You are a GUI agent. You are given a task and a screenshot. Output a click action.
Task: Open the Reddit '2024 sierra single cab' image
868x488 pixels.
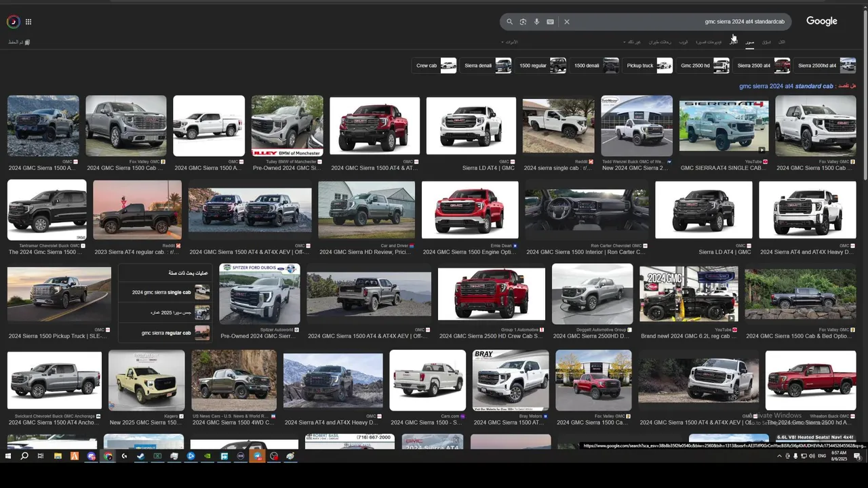click(558, 126)
